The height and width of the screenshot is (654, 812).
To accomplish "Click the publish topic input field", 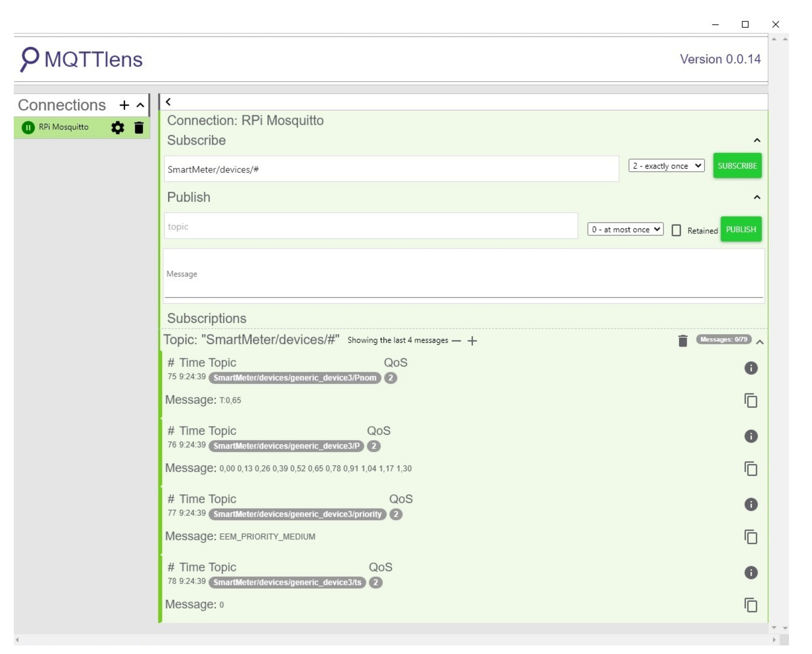I will click(371, 227).
